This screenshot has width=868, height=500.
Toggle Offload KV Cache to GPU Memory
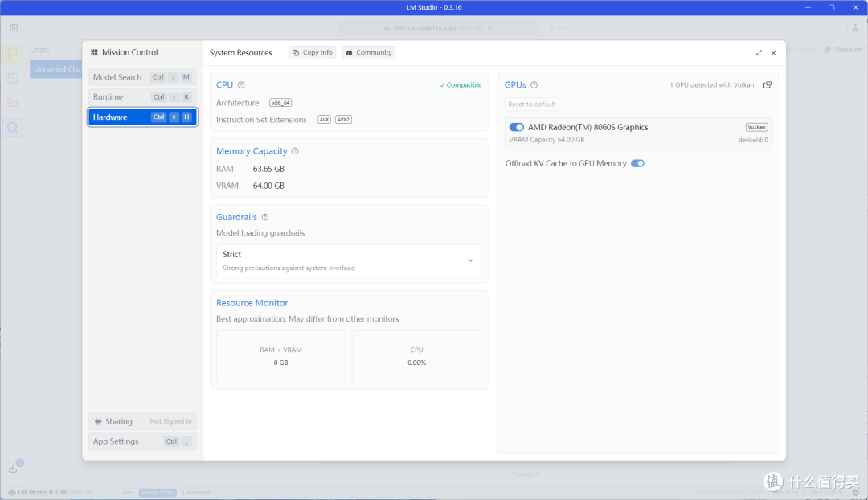pos(637,163)
